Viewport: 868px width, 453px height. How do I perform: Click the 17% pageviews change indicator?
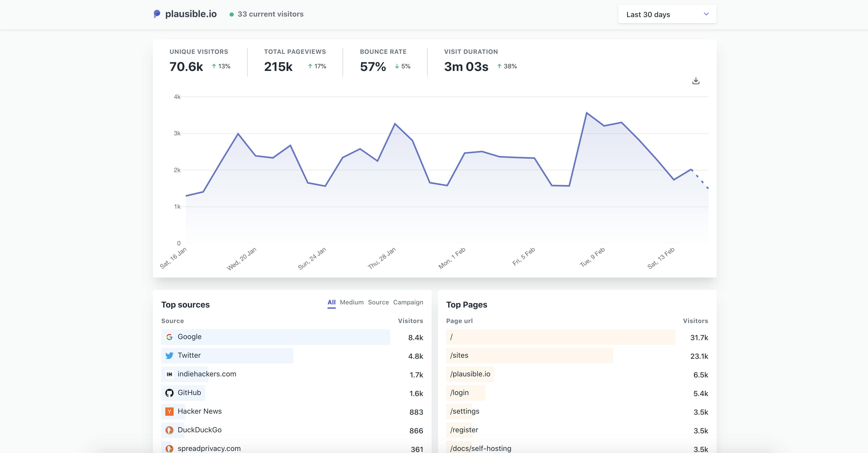coord(317,66)
